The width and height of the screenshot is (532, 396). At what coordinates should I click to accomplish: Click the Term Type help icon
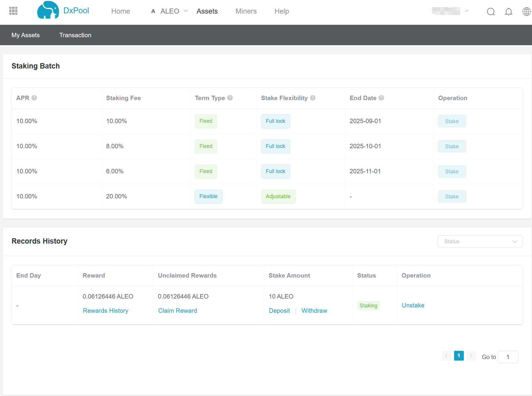coord(230,98)
